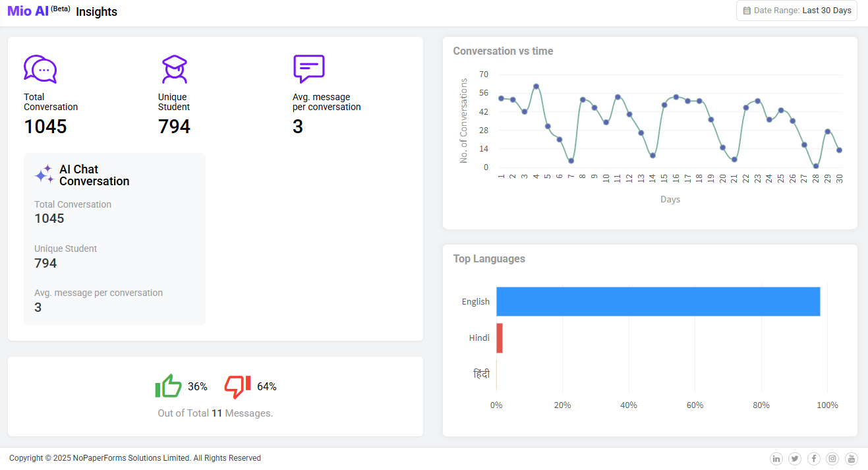The width and height of the screenshot is (868, 470).
Task: Open the Twitter footer icon
Action: 795,459
